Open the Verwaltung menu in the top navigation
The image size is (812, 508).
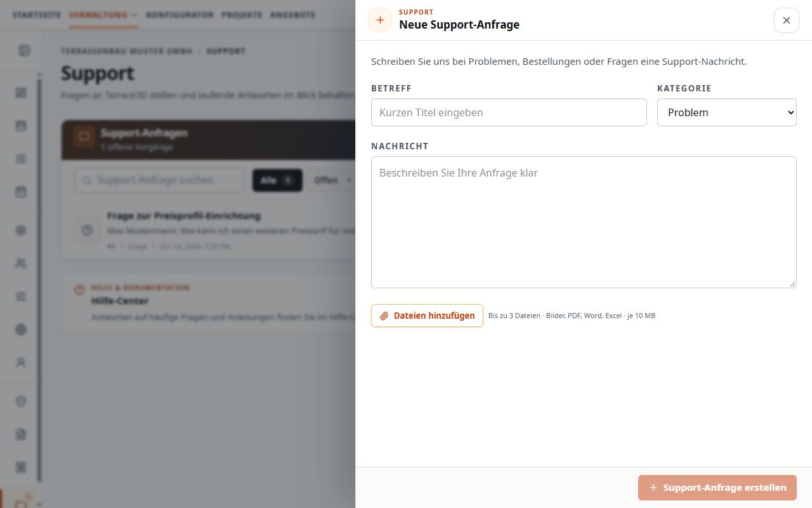point(103,15)
